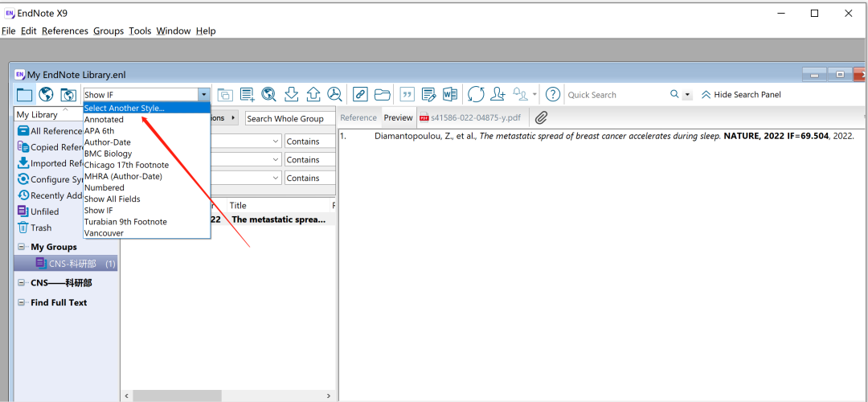Click the Open Link chain icon

pyautogui.click(x=360, y=95)
